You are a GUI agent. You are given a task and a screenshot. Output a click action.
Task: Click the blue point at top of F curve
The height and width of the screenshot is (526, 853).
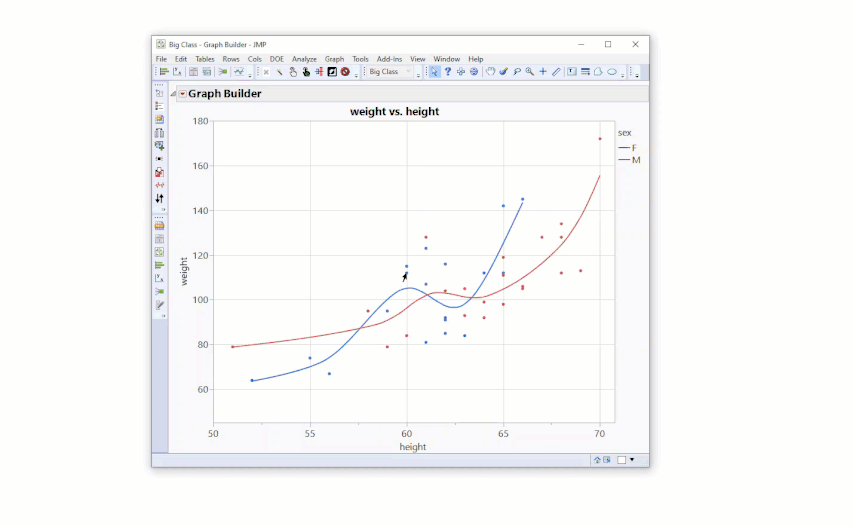[x=523, y=199]
